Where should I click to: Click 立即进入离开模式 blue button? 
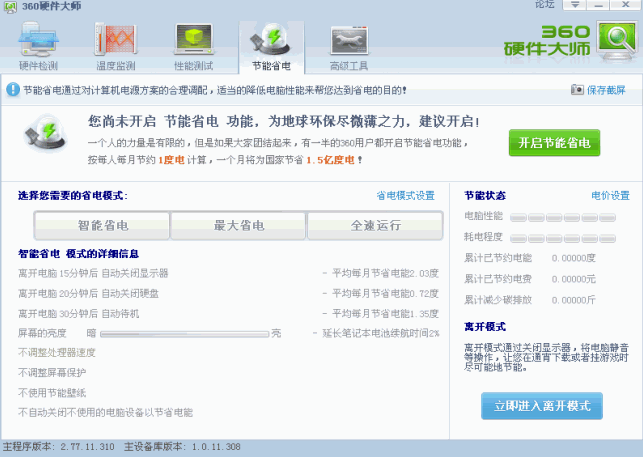[x=542, y=406]
